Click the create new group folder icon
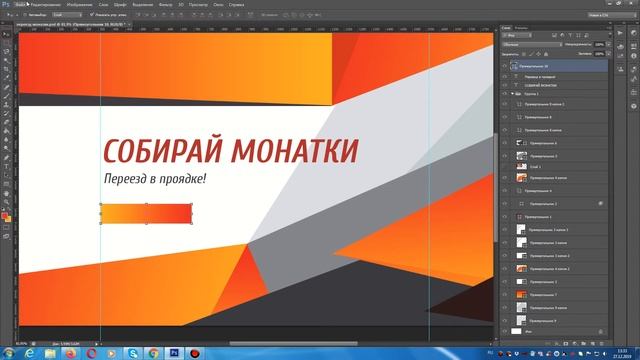This screenshot has width=640, height=360. click(583, 344)
